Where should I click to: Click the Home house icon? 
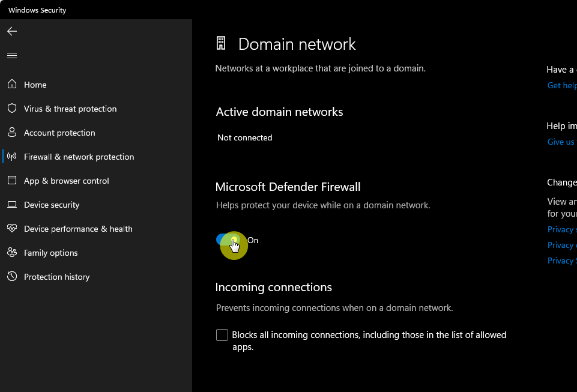(12, 84)
